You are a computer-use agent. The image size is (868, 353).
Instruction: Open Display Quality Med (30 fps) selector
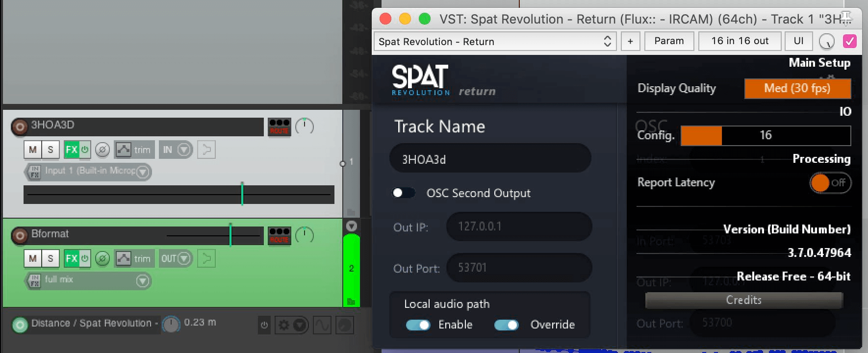[x=797, y=88]
